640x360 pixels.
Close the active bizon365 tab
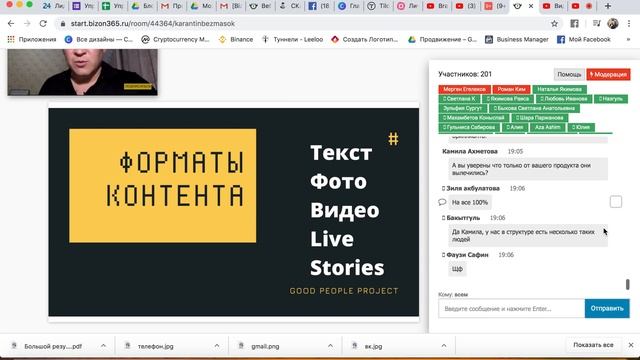531,6
